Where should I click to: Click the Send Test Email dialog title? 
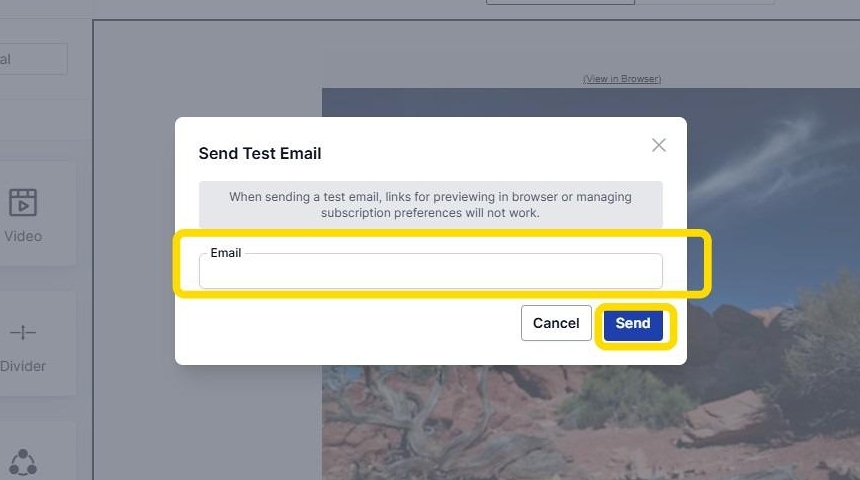tap(260, 153)
